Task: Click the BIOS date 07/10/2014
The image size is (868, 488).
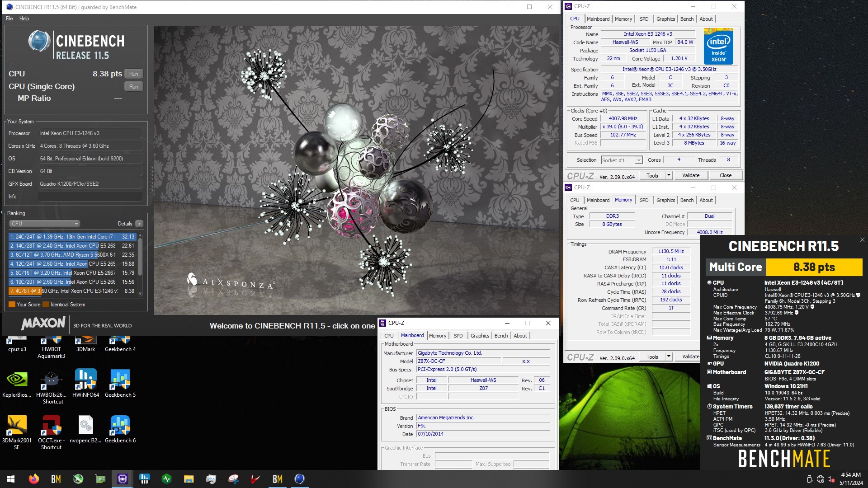Action: coord(483,434)
